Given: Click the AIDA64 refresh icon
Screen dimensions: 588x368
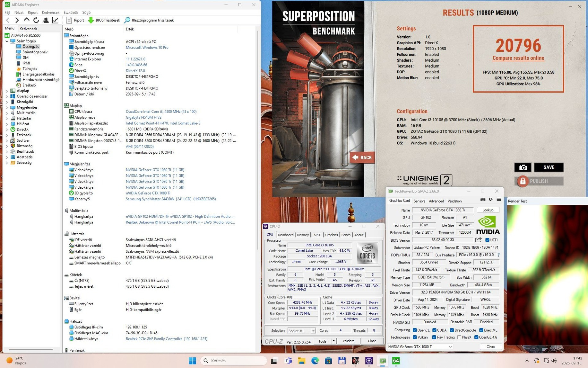Looking at the screenshot, I should click(x=36, y=20).
